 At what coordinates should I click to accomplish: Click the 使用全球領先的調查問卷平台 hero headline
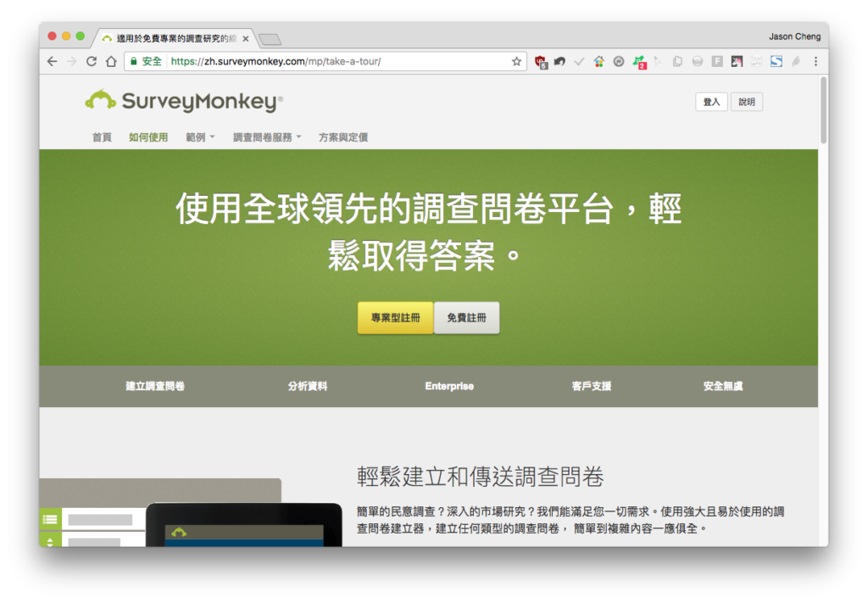429,232
